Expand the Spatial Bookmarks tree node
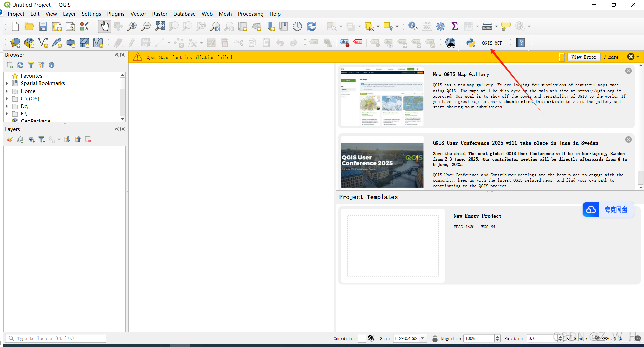Viewport: 644px width, 347px height. tap(7, 83)
